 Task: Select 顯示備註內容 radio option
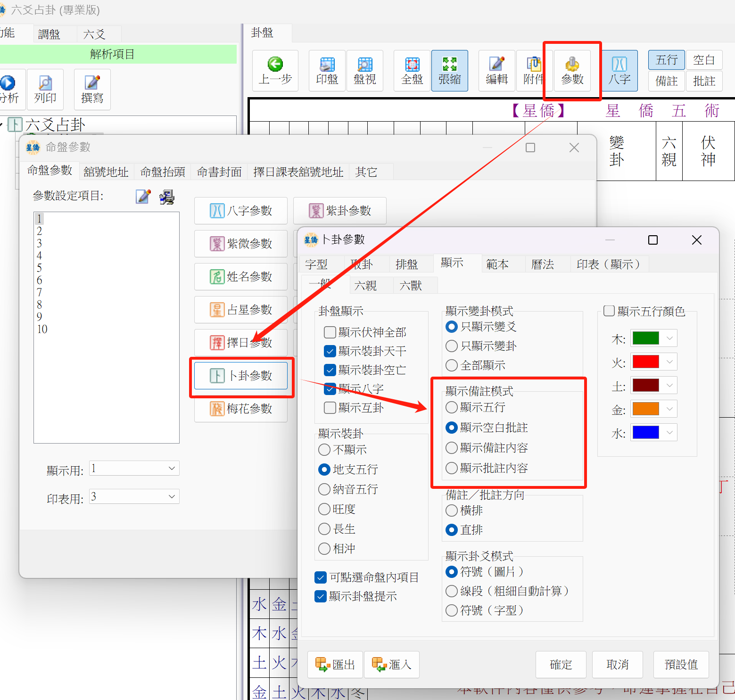tap(452, 448)
